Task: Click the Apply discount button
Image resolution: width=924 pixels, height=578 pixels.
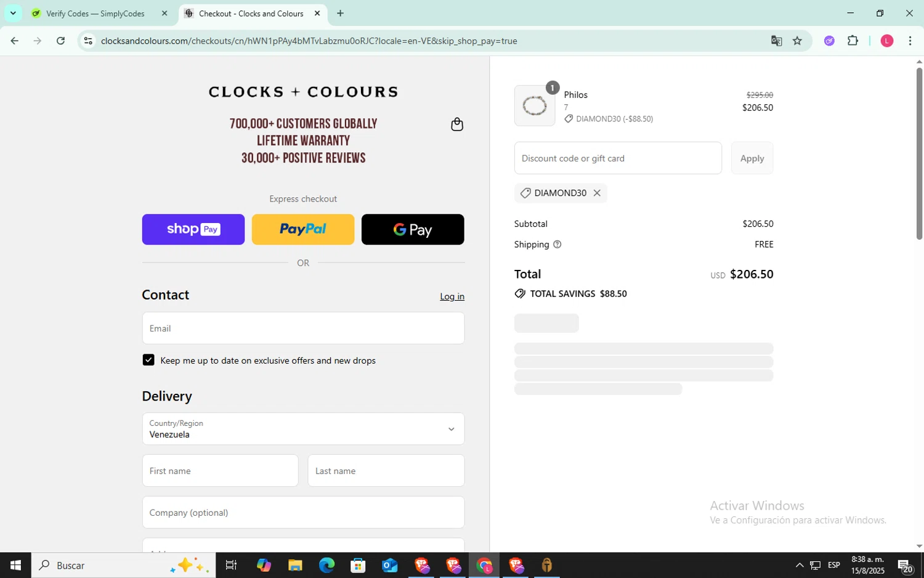Action: coord(752,158)
